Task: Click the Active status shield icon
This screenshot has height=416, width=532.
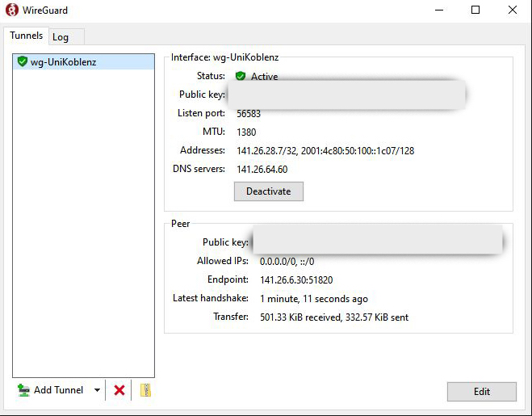Action: point(241,76)
